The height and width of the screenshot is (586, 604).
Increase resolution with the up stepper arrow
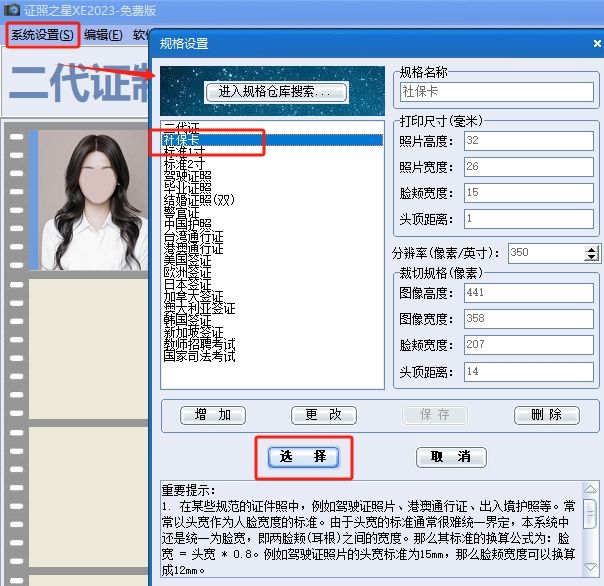[591, 249]
